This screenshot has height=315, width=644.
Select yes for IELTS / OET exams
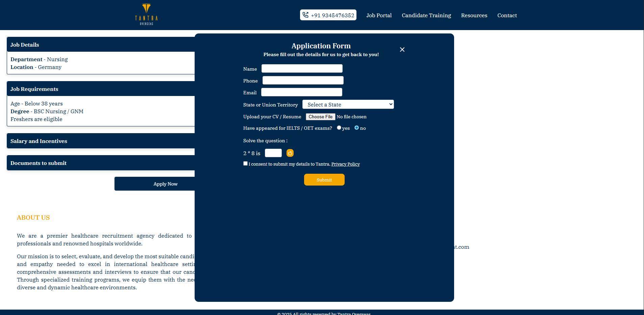pos(339,128)
